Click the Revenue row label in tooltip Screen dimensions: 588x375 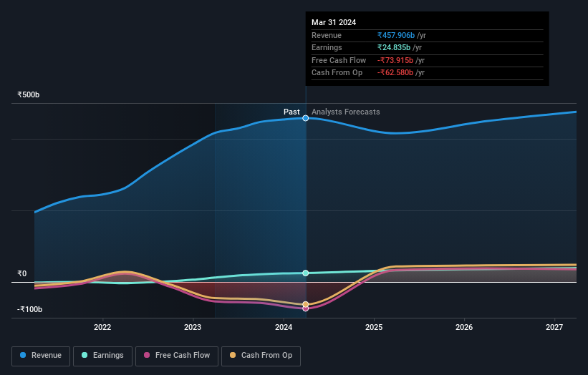[327, 35]
